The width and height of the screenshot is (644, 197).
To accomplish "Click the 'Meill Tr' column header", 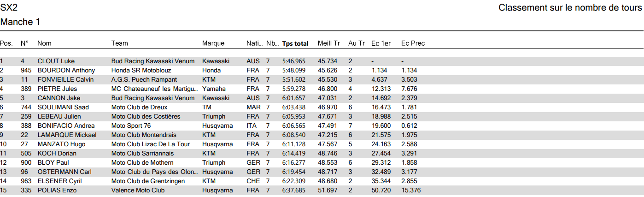I will pyautogui.click(x=329, y=43).
